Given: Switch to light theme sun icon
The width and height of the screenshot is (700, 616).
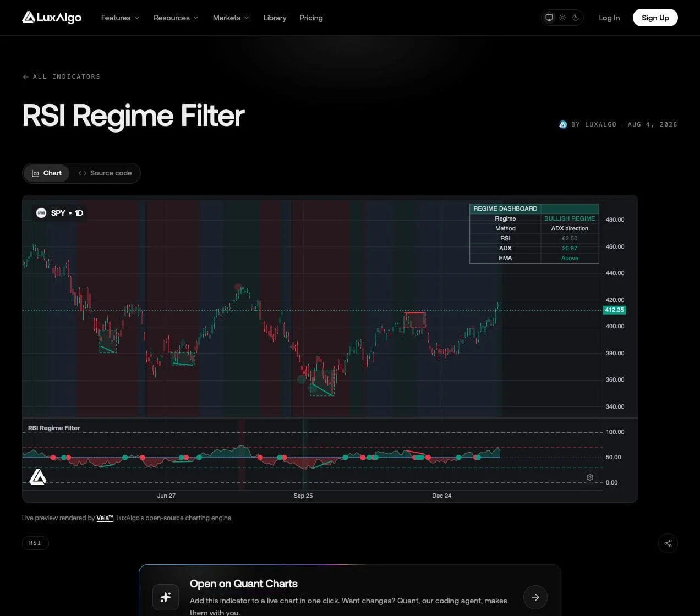Looking at the screenshot, I should [562, 18].
